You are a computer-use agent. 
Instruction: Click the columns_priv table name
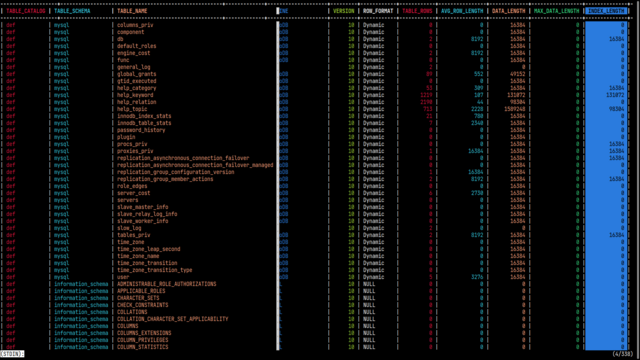coord(135,25)
